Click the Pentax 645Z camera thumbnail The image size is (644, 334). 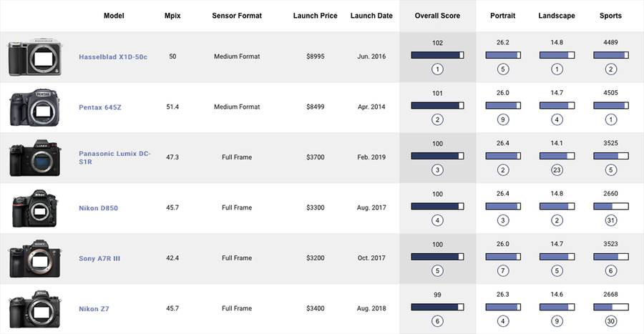(x=33, y=108)
